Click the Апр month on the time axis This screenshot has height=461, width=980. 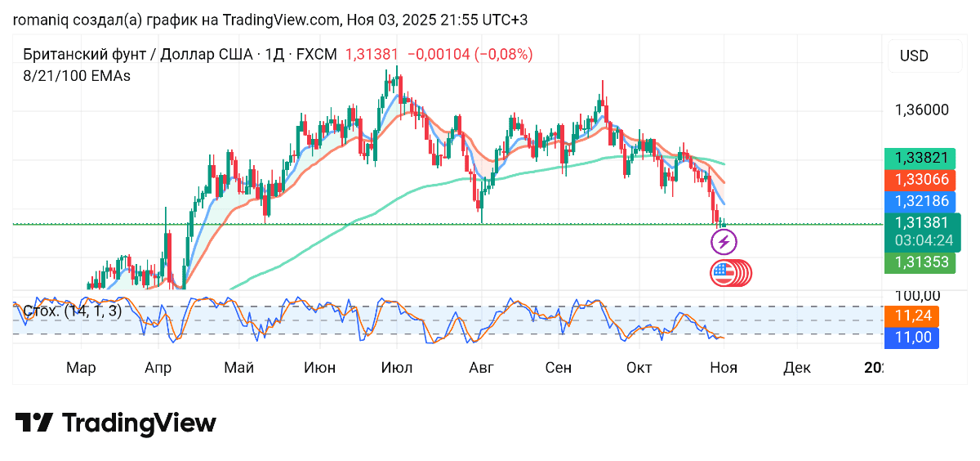[x=158, y=368]
